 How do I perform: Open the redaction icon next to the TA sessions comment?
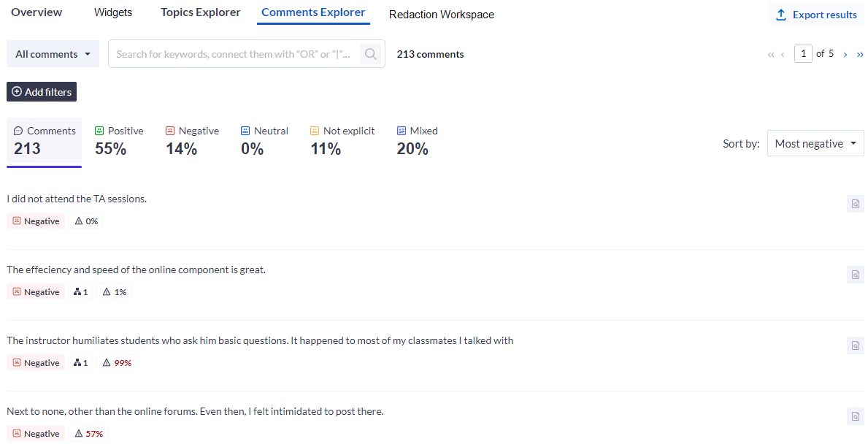click(x=855, y=204)
